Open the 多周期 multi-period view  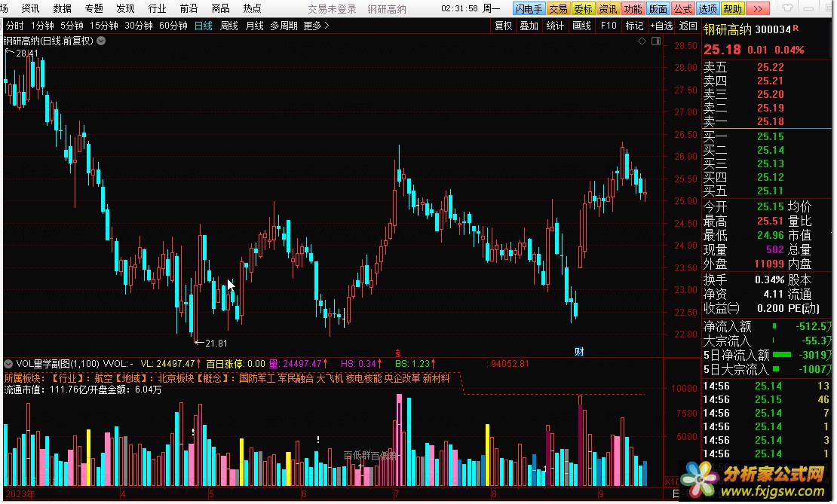tap(284, 26)
